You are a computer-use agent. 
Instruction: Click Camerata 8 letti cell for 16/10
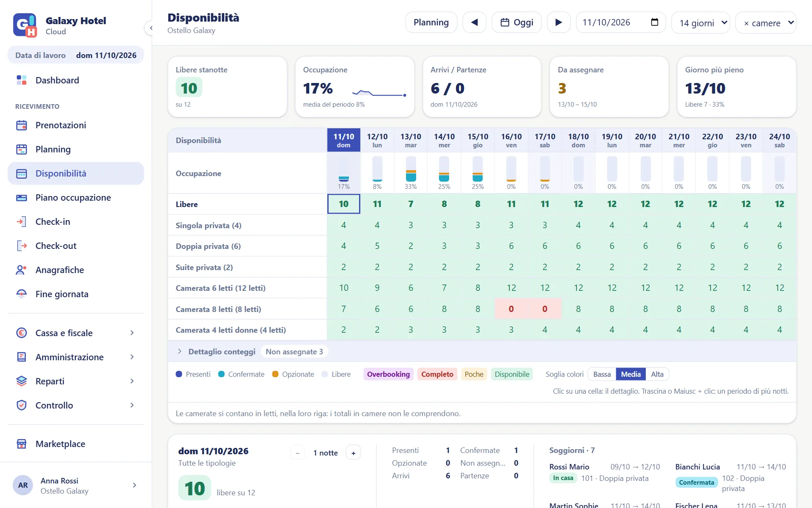click(x=511, y=309)
